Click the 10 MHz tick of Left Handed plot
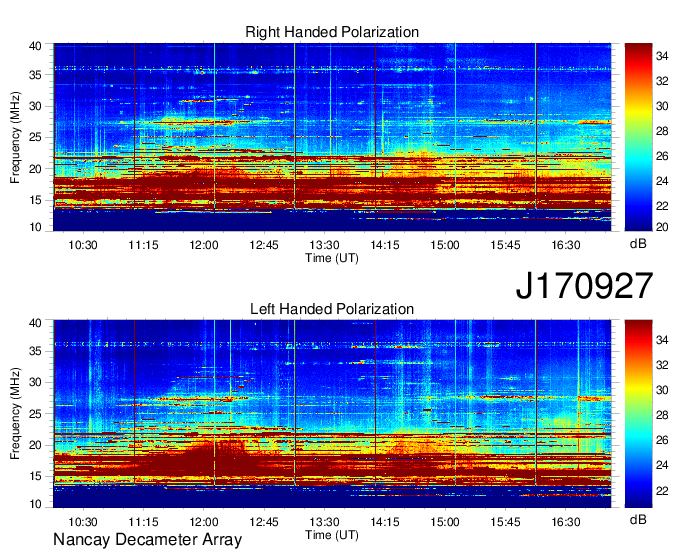Image resolution: width=680 pixels, height=552 pixels. [x=35, y=504]
